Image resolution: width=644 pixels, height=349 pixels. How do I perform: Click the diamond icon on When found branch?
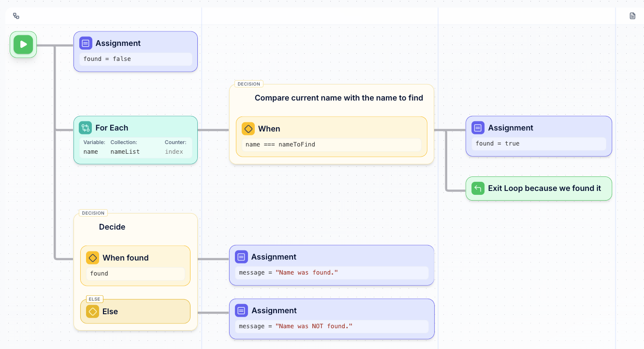92,258
